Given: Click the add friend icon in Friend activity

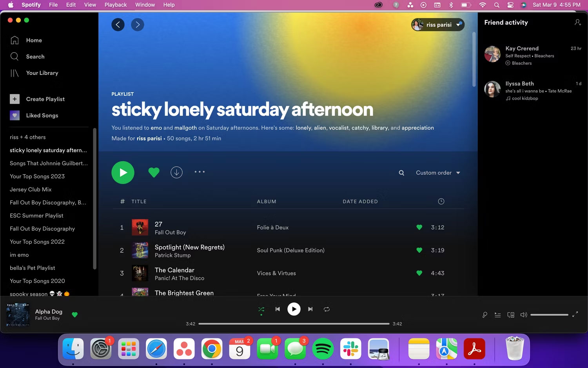Looking at the screenshot, I should coord(577,22).
